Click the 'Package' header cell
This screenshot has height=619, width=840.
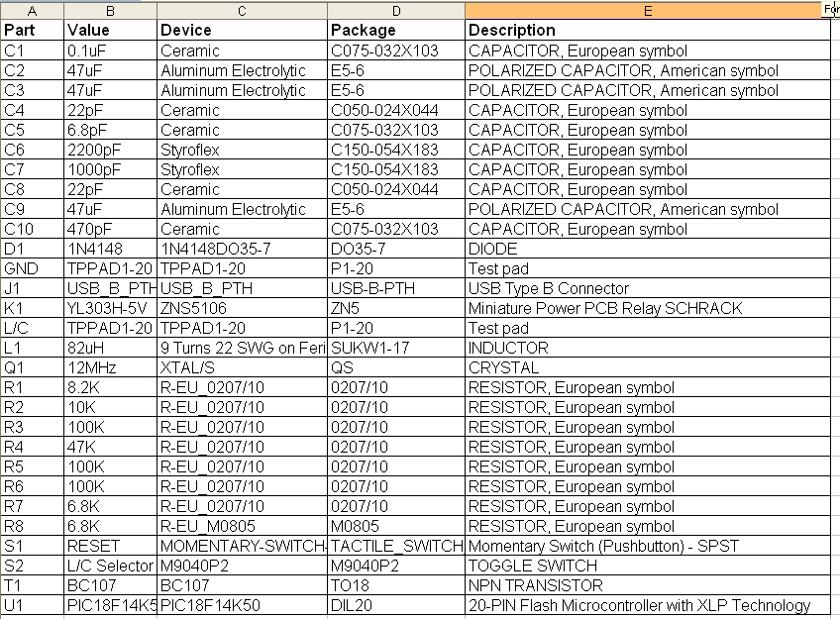[396, 30]
